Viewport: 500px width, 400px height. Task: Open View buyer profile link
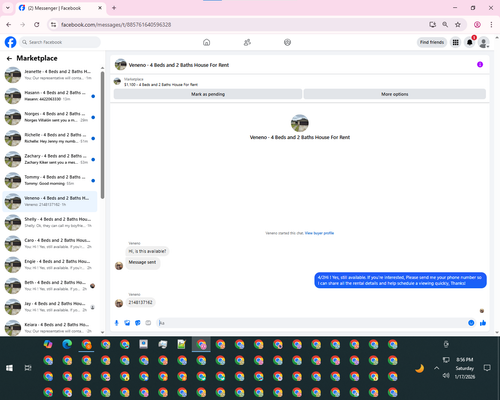coord(319,233)
